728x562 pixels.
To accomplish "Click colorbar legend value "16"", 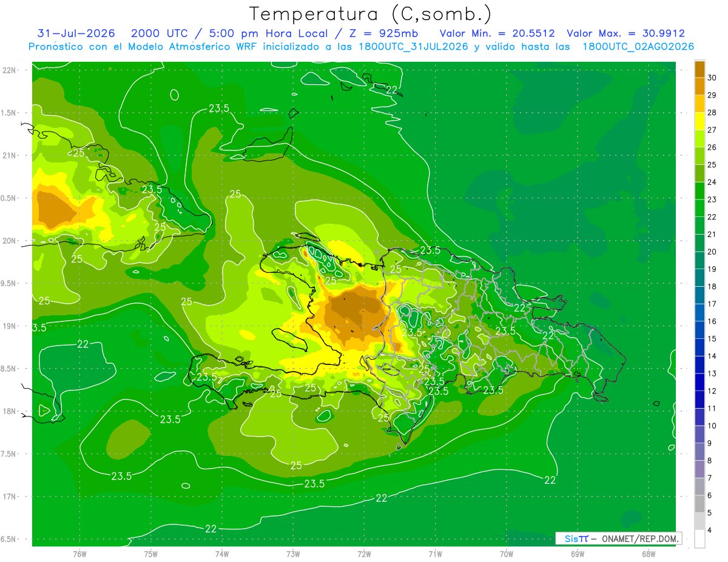I will click(712, 321).
